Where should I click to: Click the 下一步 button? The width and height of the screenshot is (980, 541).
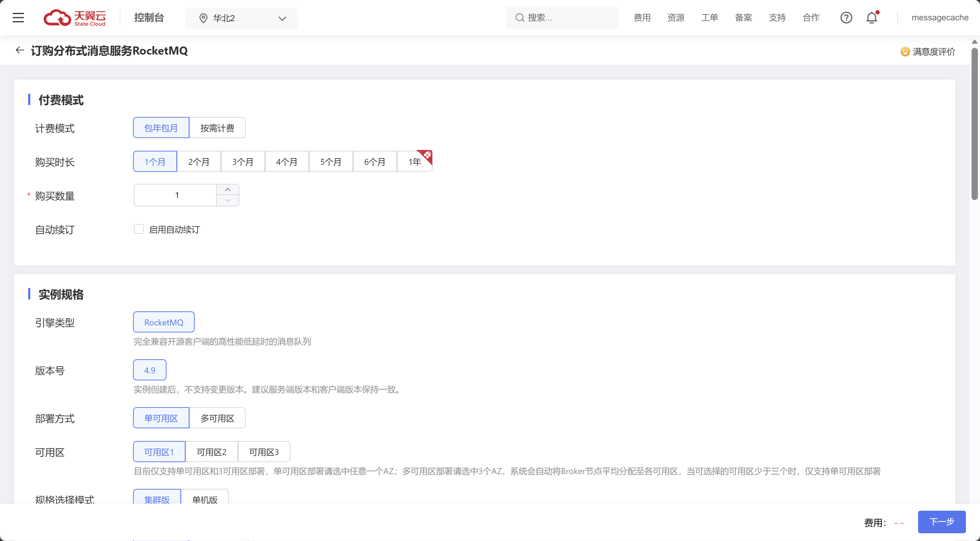pos(941,522)
